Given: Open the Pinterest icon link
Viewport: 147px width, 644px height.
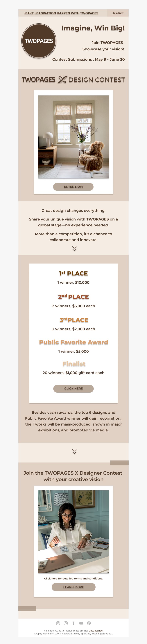Looking at the screenshot, I should 89,623.
